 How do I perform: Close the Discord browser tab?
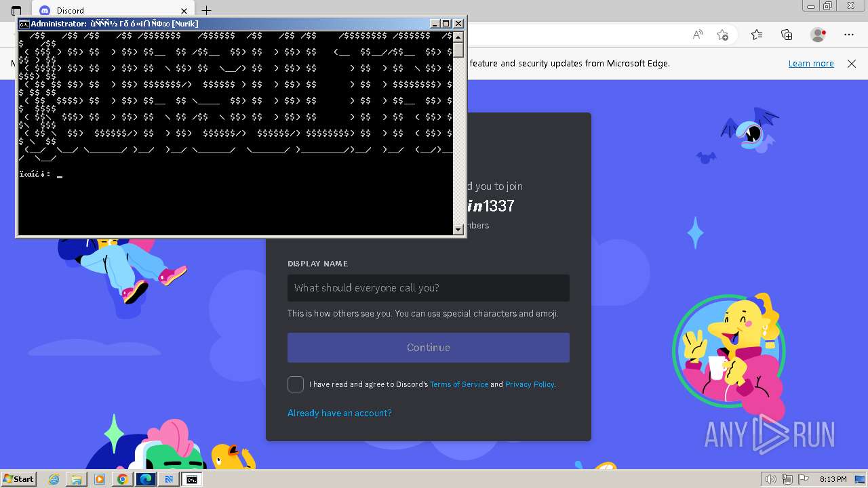tap(184, 10)
